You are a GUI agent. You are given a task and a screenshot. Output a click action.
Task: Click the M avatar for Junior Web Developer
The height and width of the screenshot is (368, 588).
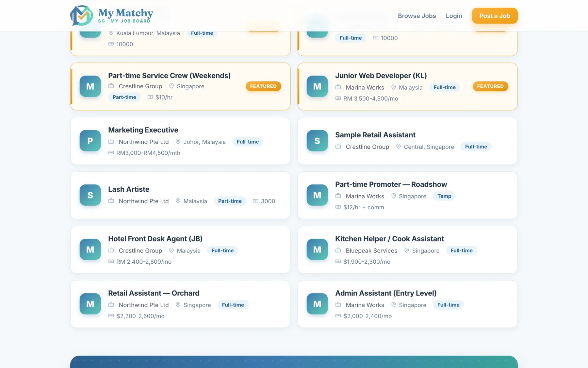(317, 86)
